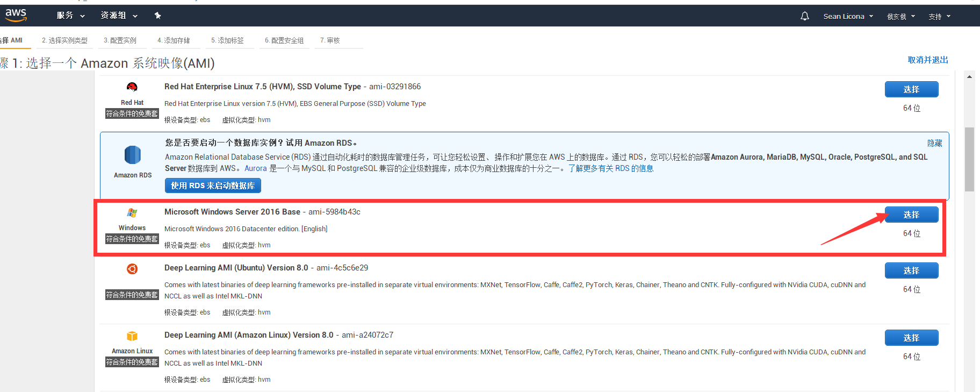Hide the Amazon RDS banner via 隐藏
Image resolution: width=980 pixels, height=392 pixels.
click(934, 143)
